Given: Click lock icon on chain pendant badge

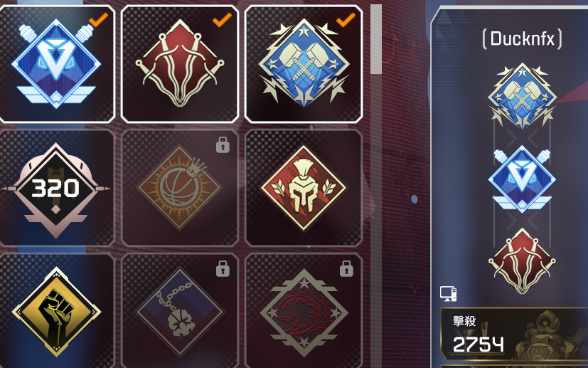Looking at the screenshot, I should point(223,269).
